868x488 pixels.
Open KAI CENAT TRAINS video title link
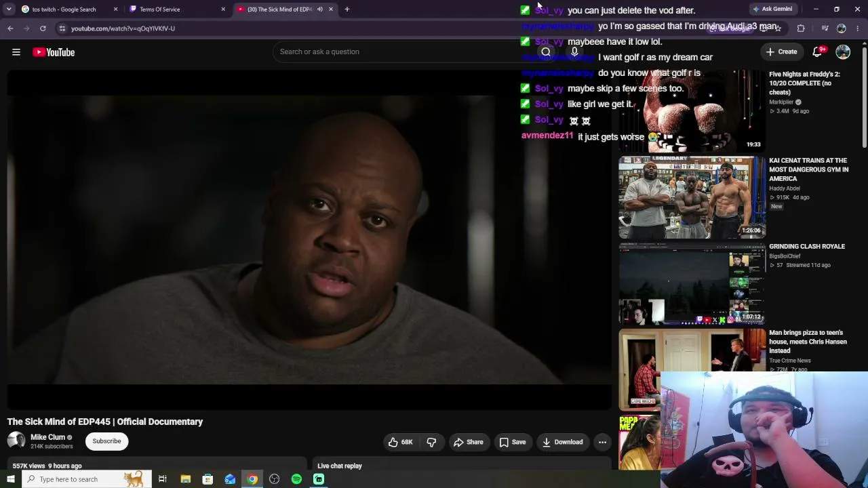[808, 169]
